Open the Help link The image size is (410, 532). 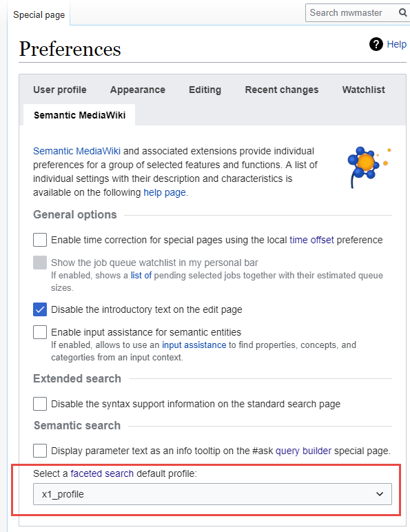click(x=396, y=44)
